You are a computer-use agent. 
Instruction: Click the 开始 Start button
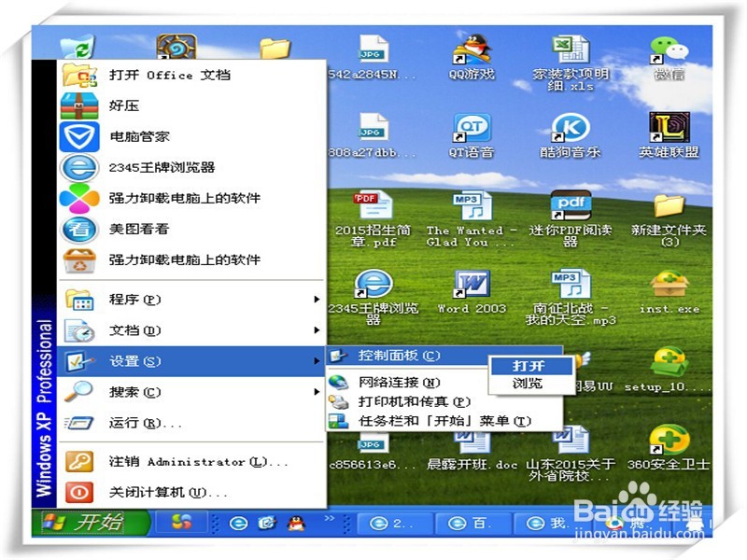tap(91, 523)
